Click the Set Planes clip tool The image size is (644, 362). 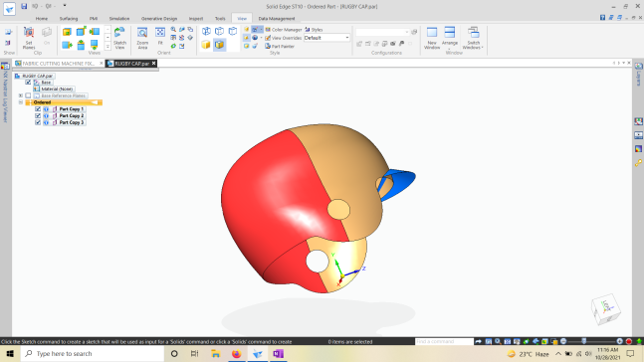coord(29,38)
